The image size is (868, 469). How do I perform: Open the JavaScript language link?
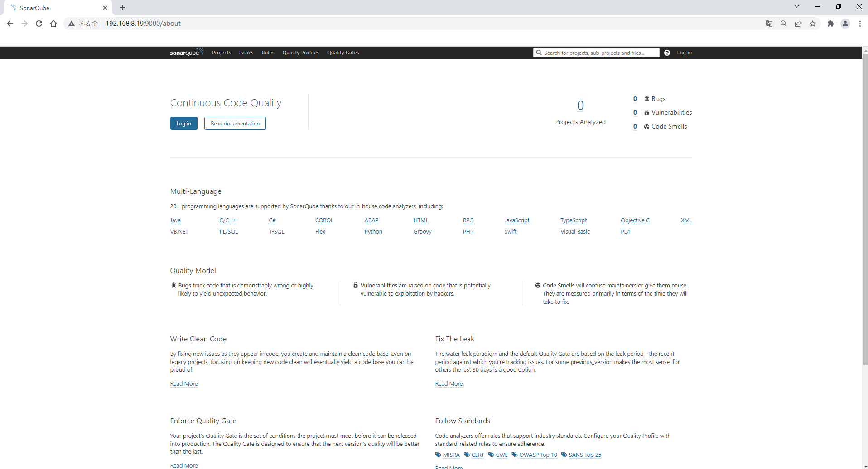pyautogui.click(x=517, y=220)
